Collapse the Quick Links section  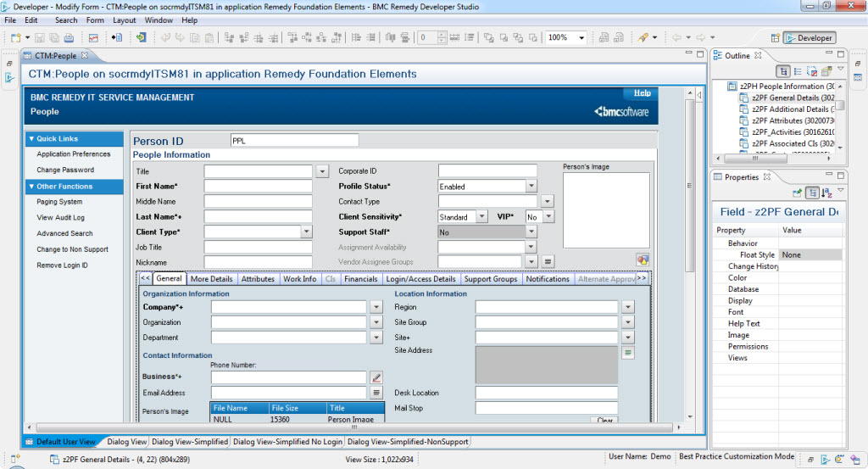[x=31, y=138]
